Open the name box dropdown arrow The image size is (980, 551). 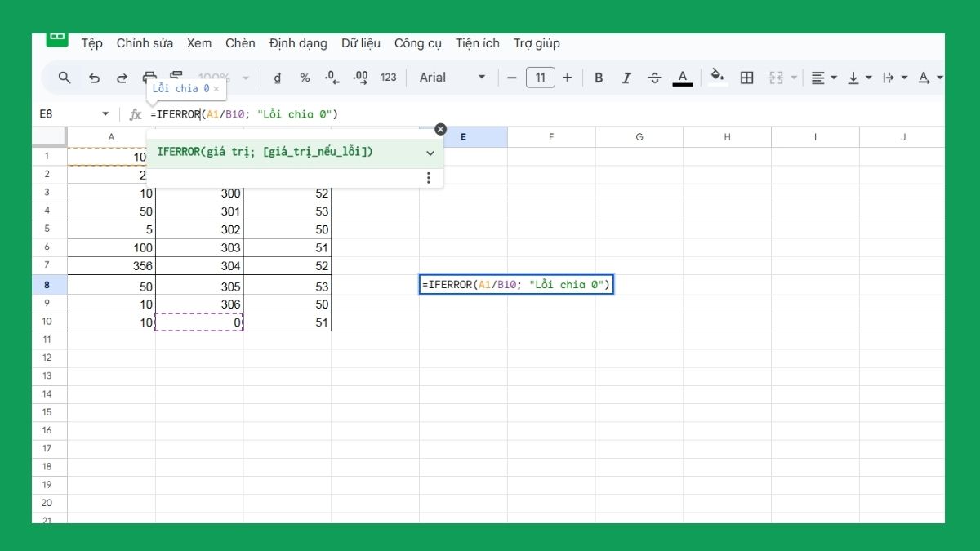point(105,114)
